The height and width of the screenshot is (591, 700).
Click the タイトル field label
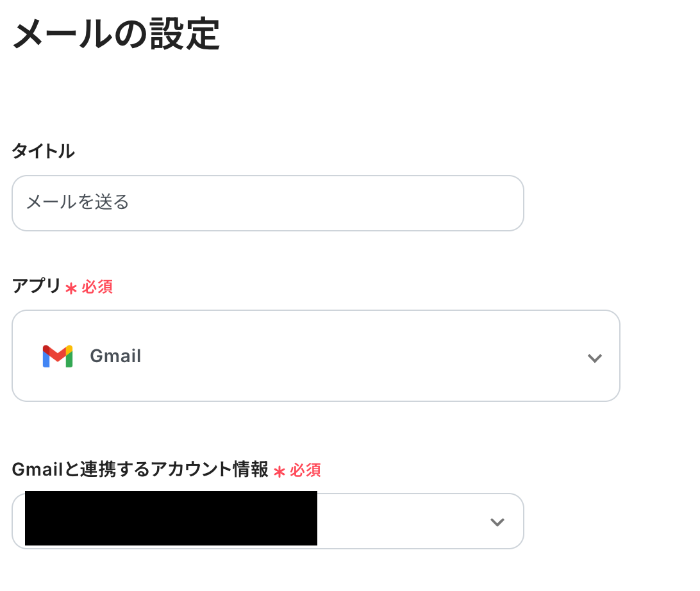pyautogui.click(x=43, y=152)
